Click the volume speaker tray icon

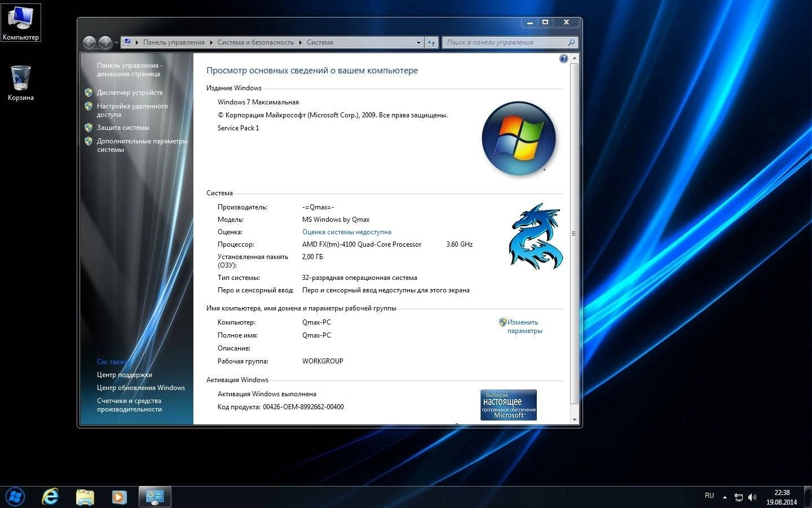tap(752, 497)
